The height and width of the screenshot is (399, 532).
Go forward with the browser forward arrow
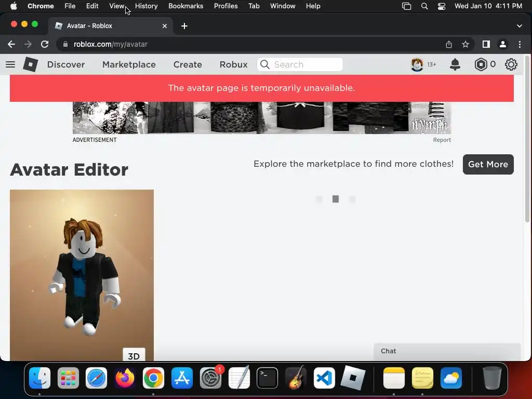[28, 44]
